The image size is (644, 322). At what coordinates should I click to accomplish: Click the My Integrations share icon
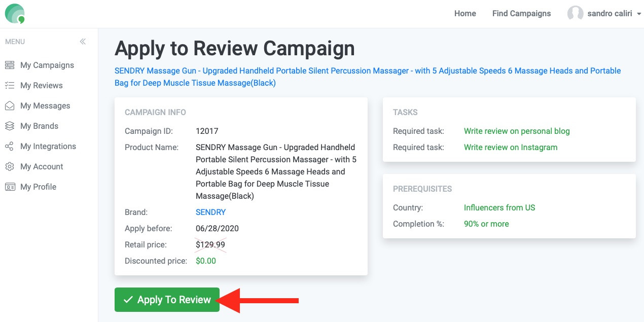coord(10,146)
